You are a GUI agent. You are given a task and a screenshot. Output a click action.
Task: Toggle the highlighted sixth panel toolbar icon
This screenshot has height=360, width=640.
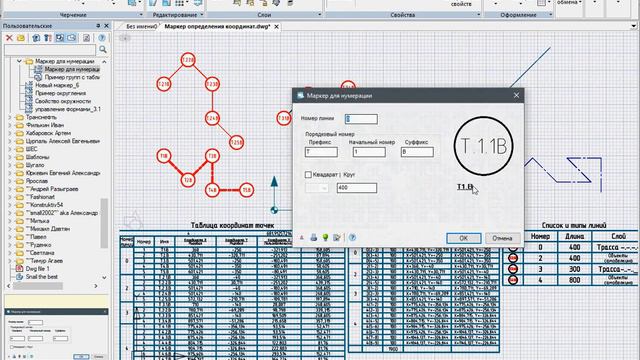(x=71, y=38)
